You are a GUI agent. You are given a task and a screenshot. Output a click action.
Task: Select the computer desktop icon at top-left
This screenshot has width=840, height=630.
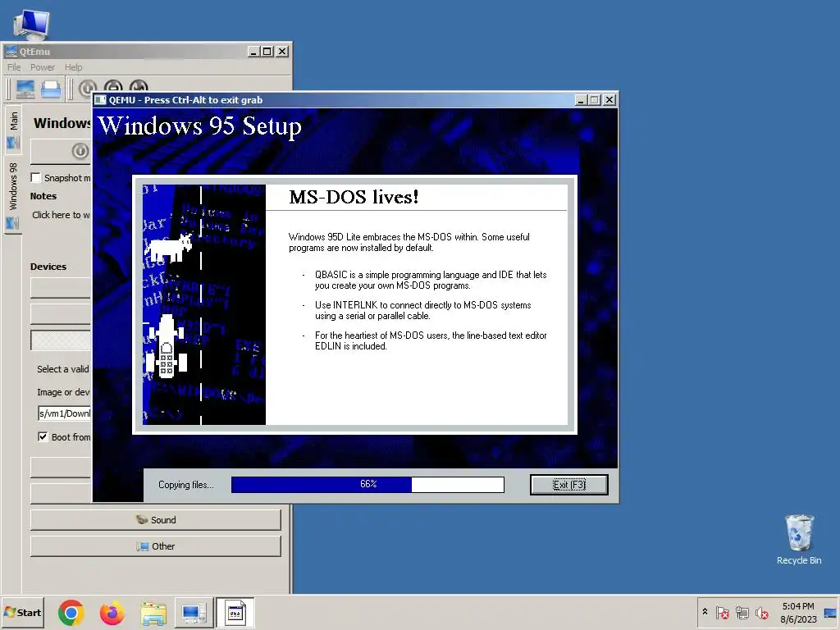(x=31, y=24)
